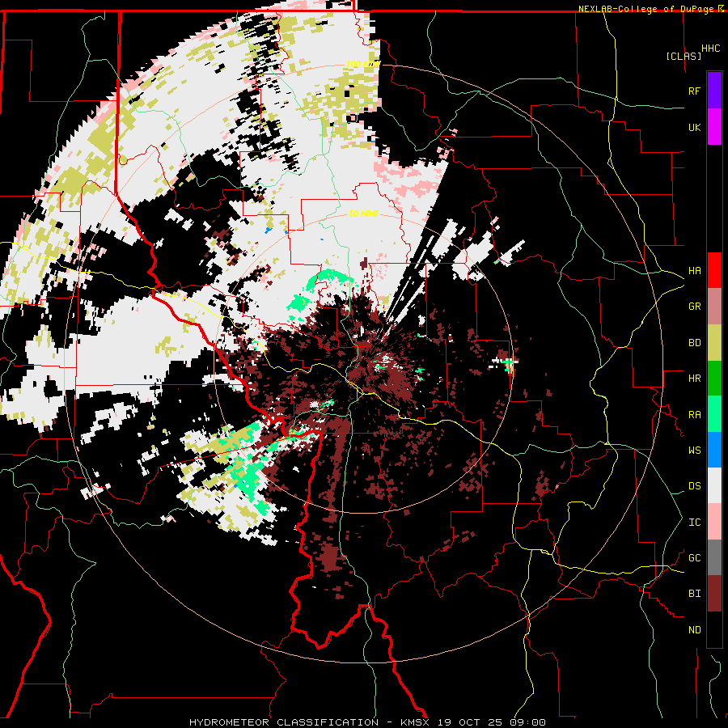Click the BI legend label
This screenshot has width=728, height=728.
(x=694, y=594)
